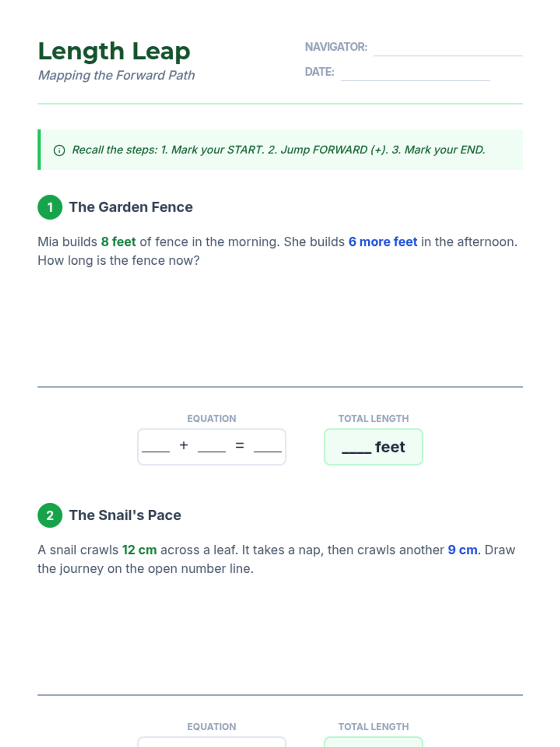Click the Snail's Pace open number line

pos(280,695)
